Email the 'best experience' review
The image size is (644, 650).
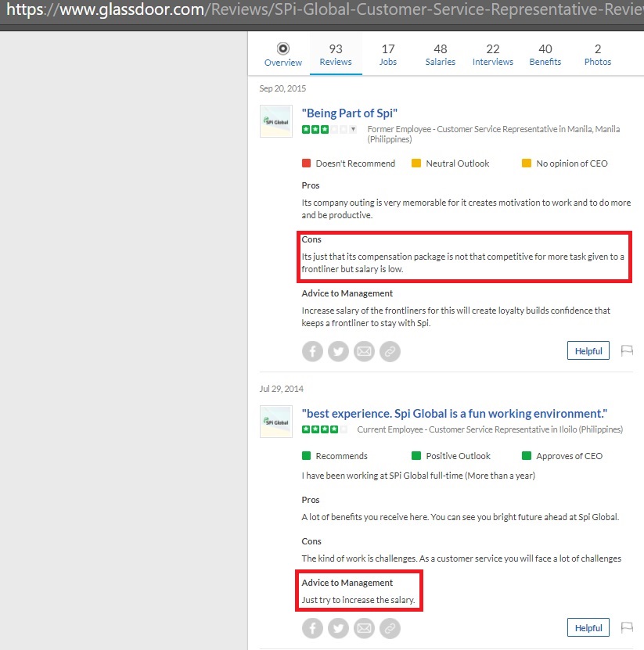coord(364,628)
